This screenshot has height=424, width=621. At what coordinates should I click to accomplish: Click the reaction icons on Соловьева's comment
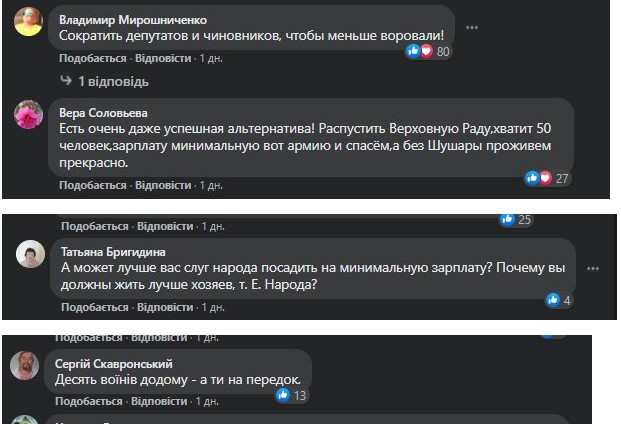539,178
